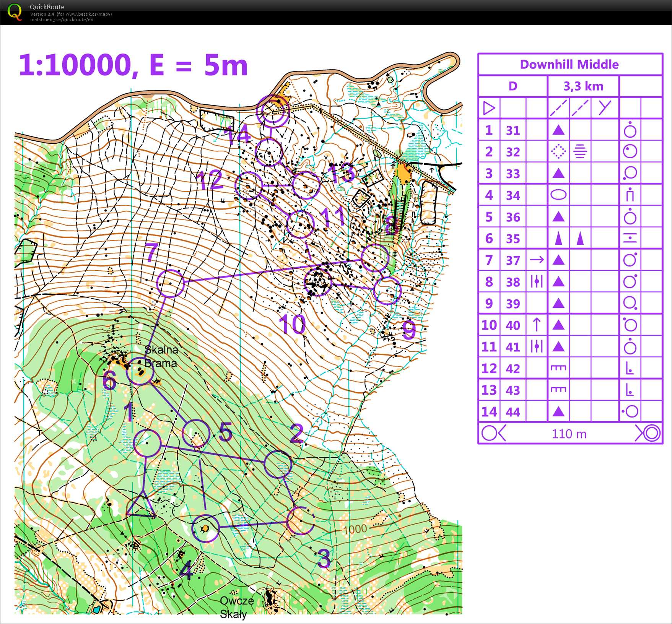Click the up arrow symbol in control row 10
Viewport: 672px width, 624px height.
pos(536,325)
